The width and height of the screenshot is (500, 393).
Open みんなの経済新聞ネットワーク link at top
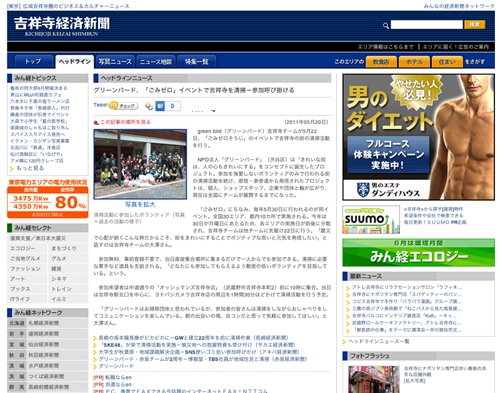pyautogui.click(x=459, y=6)
